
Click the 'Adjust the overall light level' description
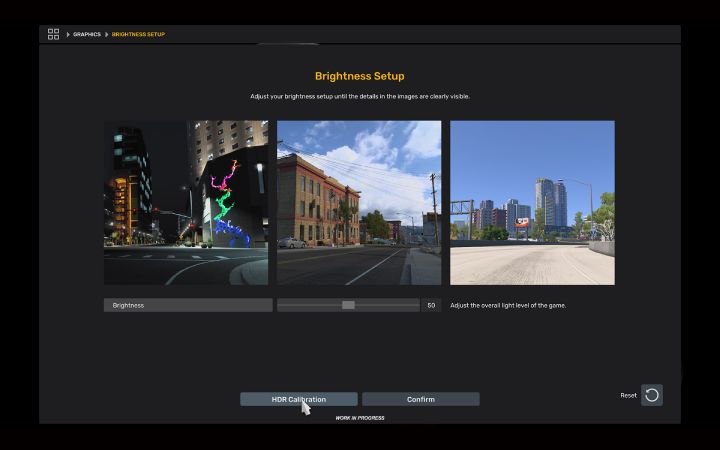coord(508,305)
